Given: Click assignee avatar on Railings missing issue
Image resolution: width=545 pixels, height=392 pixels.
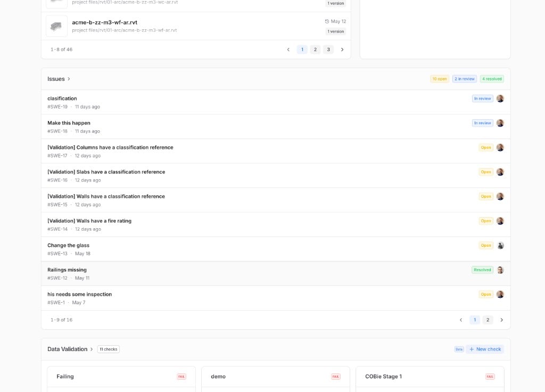Looking at the screenshot, I should [x=500, y=270].
